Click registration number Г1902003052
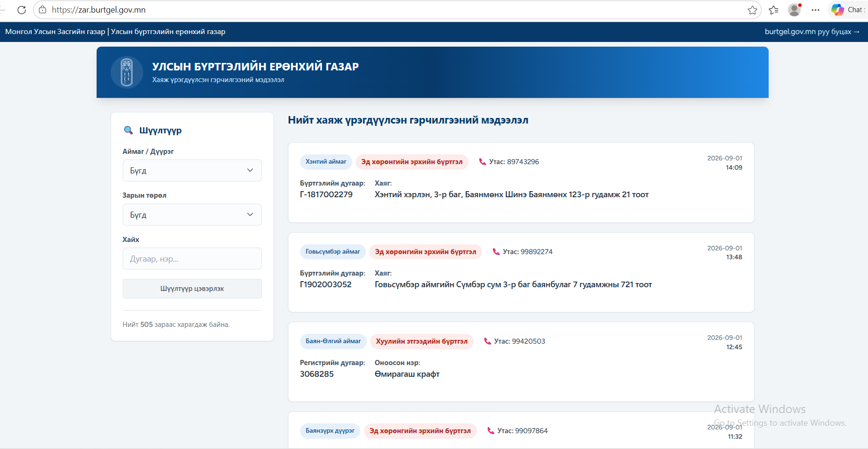The height and width of the screenshot is (449, 868). pos(326,284)
